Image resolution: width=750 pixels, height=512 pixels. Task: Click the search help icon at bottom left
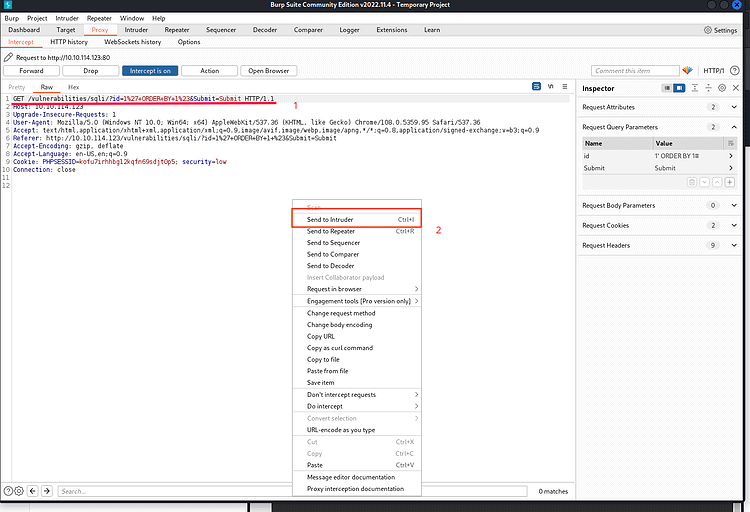(8, 491)
